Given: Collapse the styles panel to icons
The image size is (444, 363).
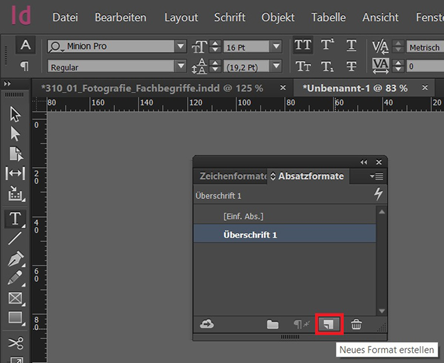Looking at the screenshot, I should [x=364, y=162].
